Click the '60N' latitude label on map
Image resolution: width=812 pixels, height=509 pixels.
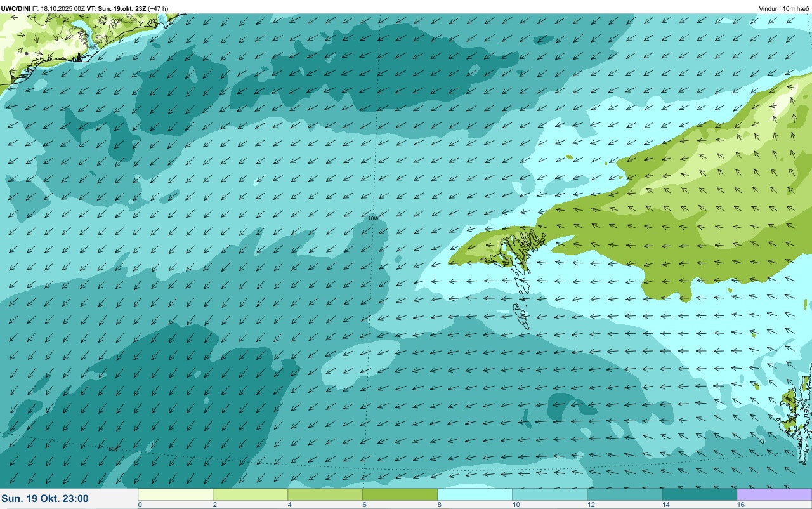coord(113,449)
